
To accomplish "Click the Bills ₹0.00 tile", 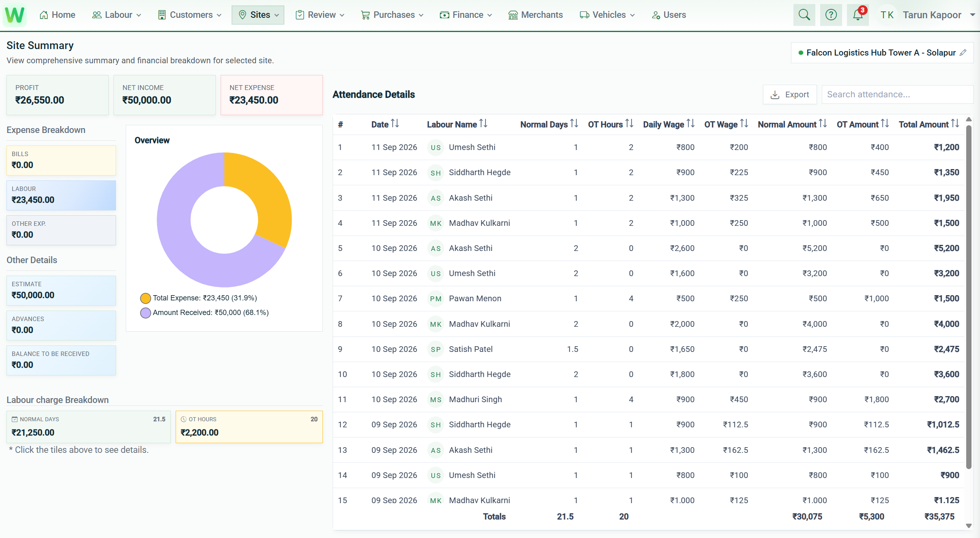I will click(x=61, y=161).
